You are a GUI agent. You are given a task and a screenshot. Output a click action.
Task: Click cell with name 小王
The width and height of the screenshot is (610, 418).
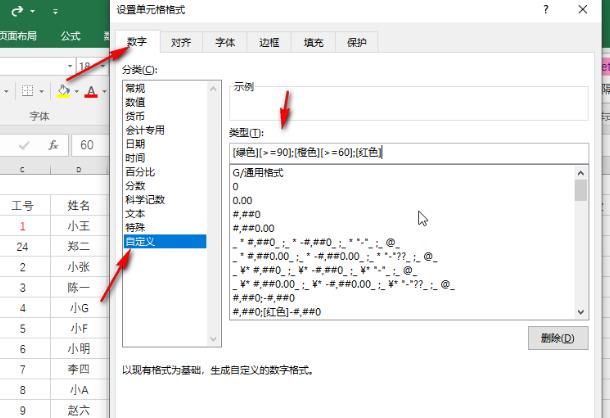tap(79, 226)
